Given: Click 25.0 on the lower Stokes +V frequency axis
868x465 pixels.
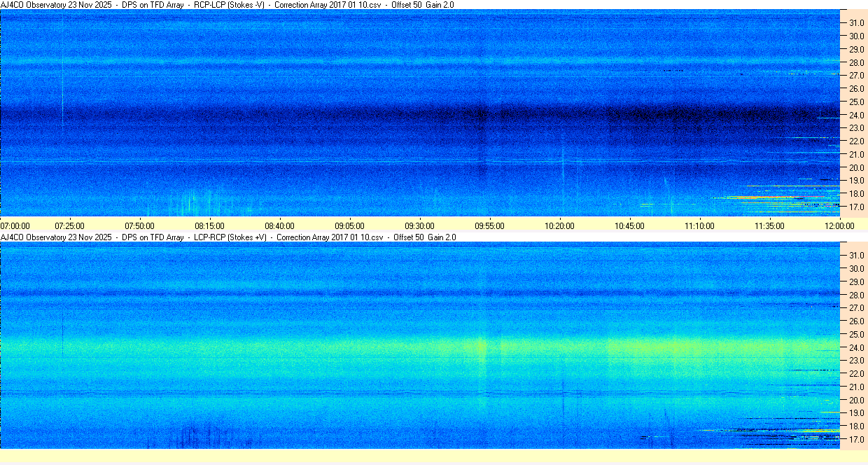Looking at the screenshot, I should pos(857,334).
